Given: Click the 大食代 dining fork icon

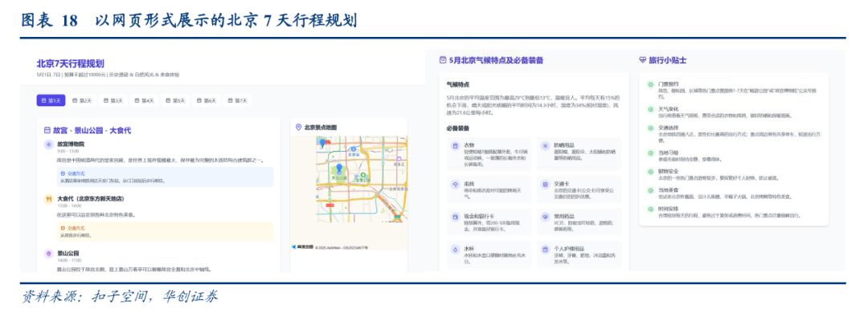Looking at the screenshot, I should (49, 198).
